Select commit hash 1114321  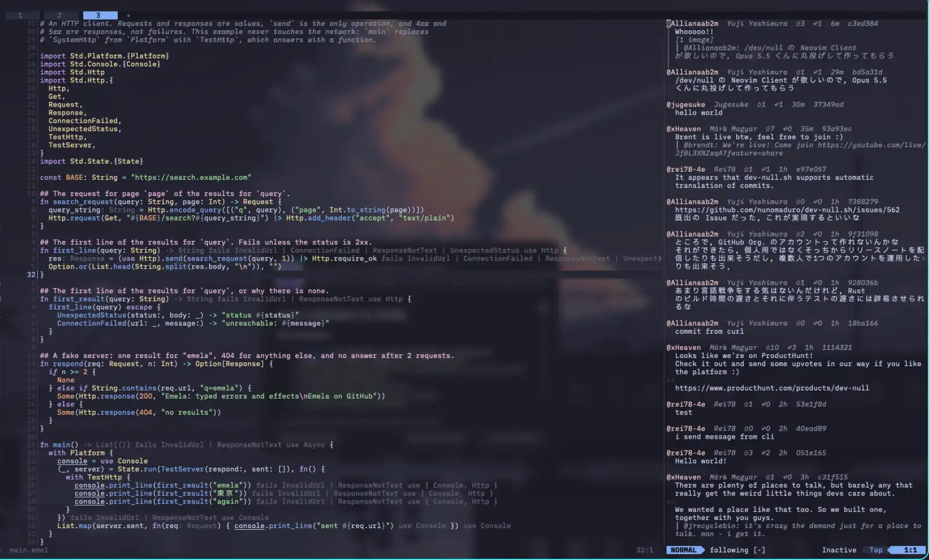[837, 348]
